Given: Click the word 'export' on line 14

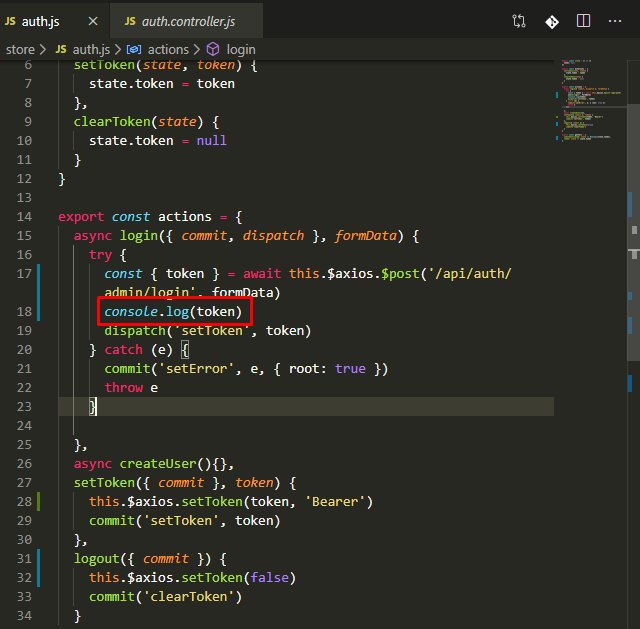Looking at the screenshot, I should 81,217.
